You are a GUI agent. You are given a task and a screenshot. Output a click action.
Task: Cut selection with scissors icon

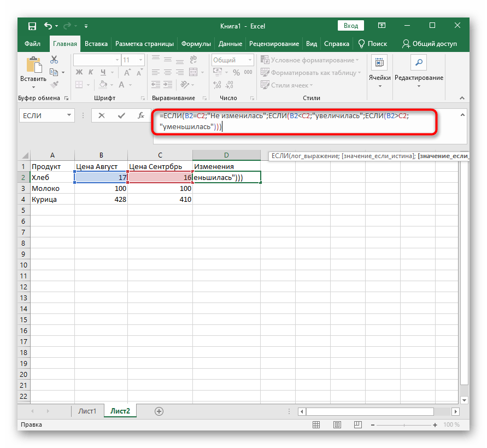click(x=54, y=60)
